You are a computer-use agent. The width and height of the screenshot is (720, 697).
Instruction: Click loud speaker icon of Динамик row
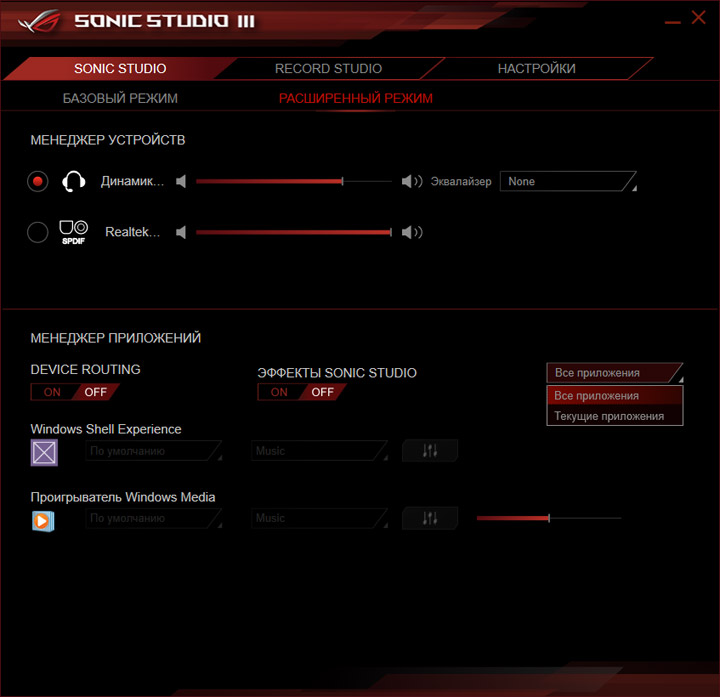pos(412,181)
